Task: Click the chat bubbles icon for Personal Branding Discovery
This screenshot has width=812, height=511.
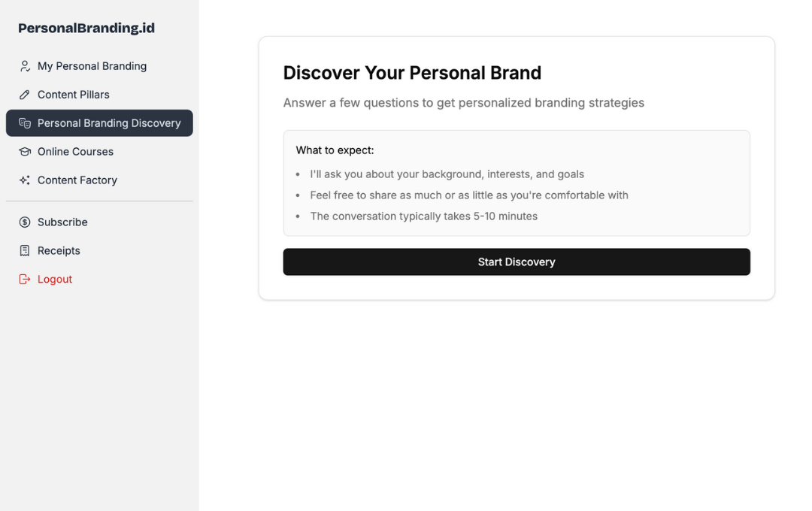Action: pos(23,122)
